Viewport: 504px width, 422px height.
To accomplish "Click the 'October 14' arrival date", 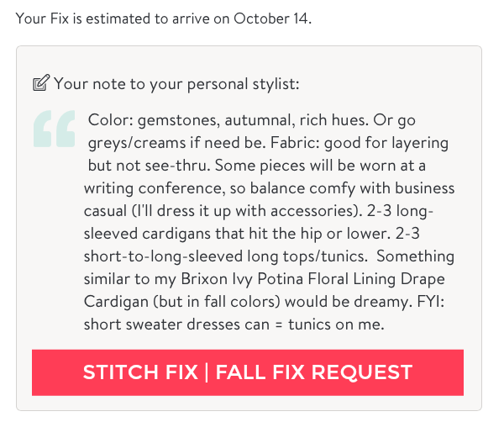I will (x=271, y=18).
